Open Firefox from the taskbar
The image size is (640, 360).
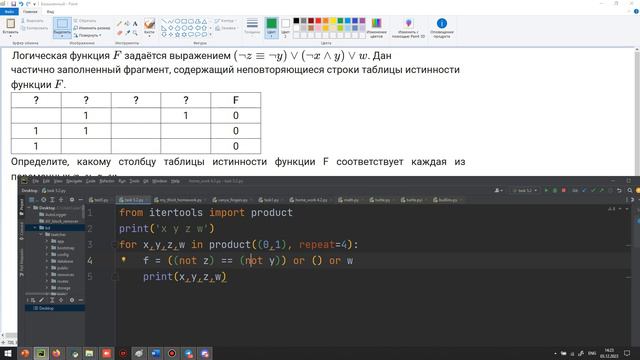[56, 353]
